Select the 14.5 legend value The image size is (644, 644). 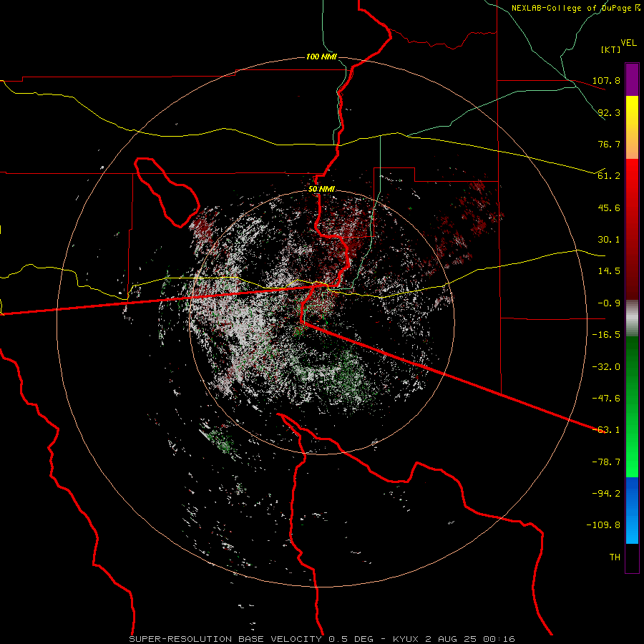click(609, 271)
